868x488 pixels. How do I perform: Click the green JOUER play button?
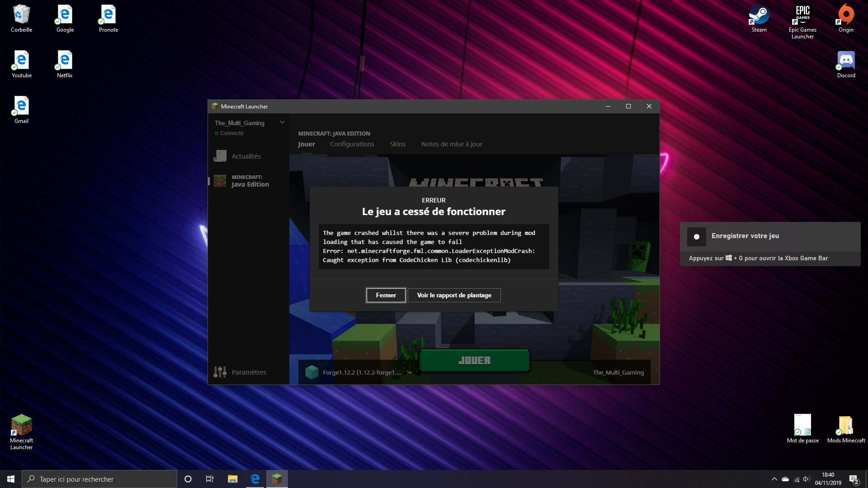coord(474,361)
